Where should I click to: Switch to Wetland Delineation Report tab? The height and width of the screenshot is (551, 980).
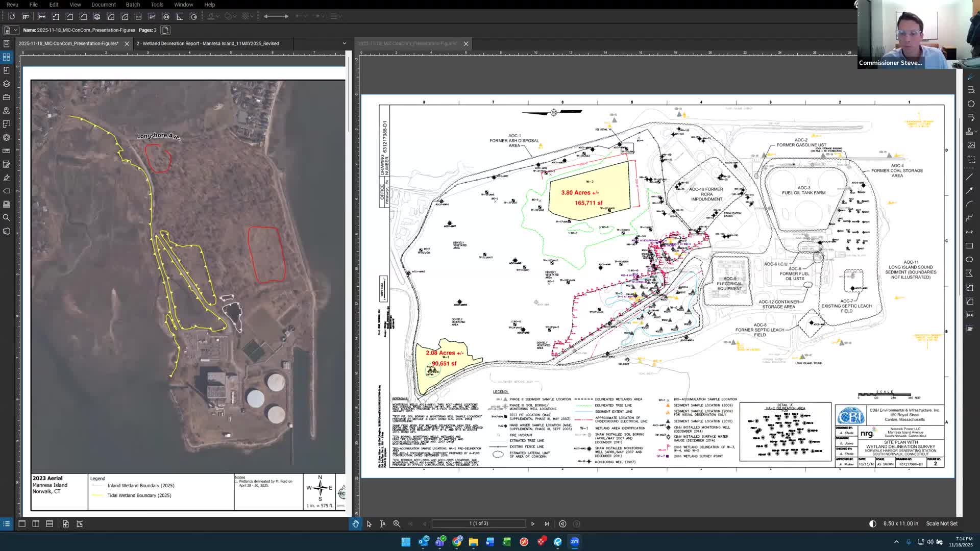pos(208,43)
